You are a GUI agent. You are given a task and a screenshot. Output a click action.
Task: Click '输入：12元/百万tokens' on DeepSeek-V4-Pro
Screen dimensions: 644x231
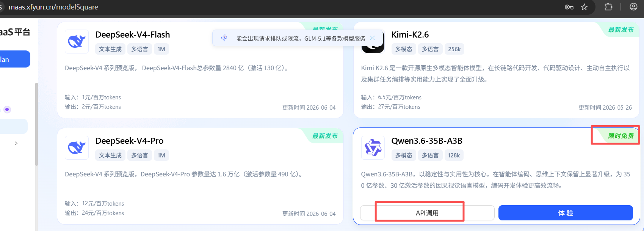point(94,204)
